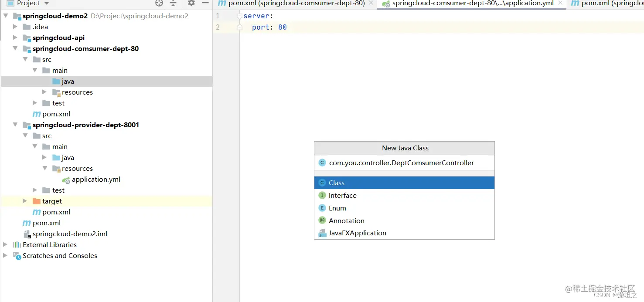
Task: Click the Project view window icon
Action: click(x=10, y=3)
